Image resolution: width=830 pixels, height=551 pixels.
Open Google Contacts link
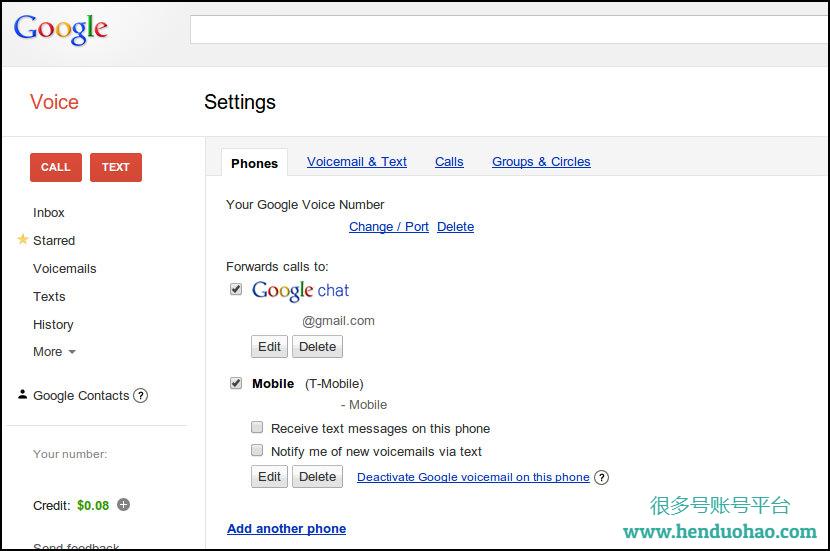[x=81, y=395]
